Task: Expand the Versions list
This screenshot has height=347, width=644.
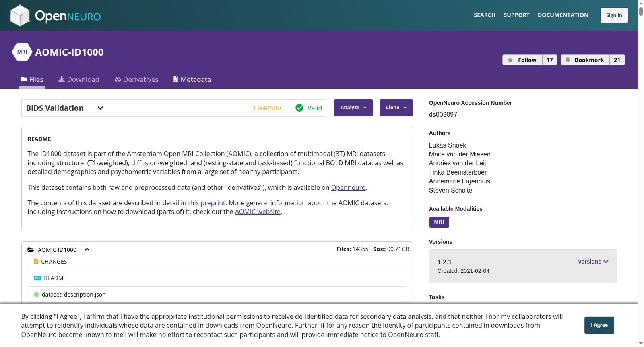Action: [593, 262]
